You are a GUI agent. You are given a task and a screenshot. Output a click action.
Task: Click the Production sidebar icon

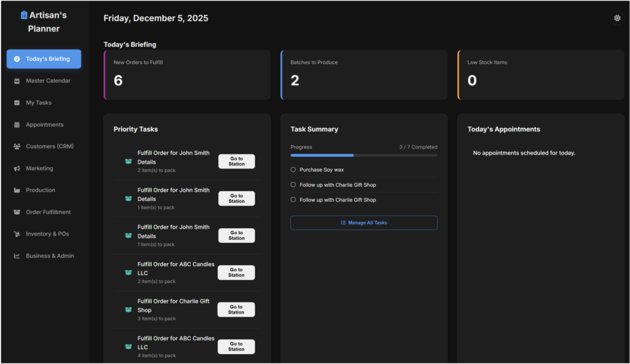coord(17,191)
